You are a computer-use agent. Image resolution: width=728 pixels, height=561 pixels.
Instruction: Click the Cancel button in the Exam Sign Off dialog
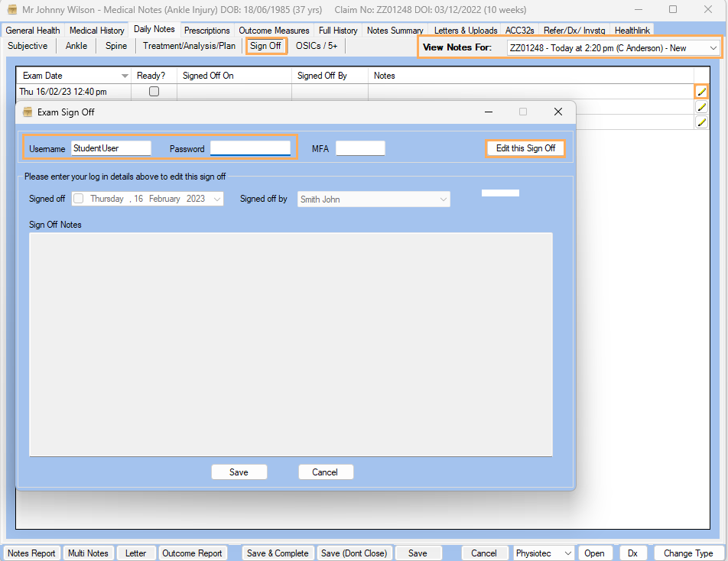coord(325,472)
